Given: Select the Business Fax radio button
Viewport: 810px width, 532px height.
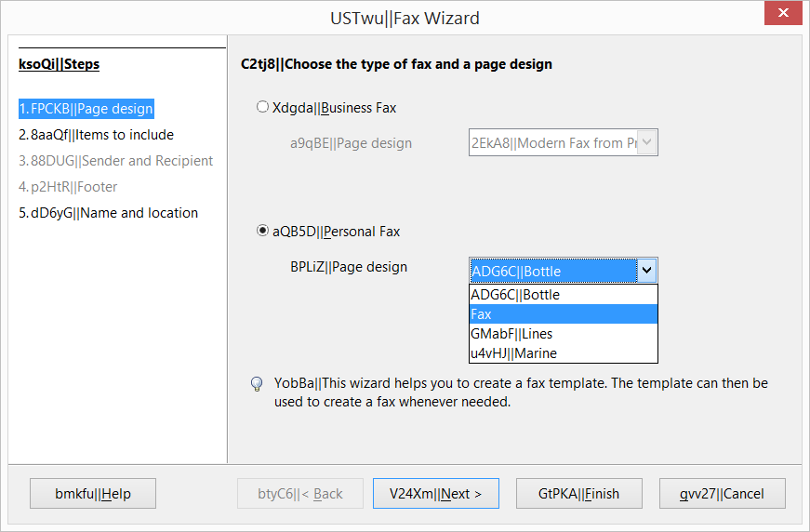Looking at the screenshot, I should tap(262, 107).
